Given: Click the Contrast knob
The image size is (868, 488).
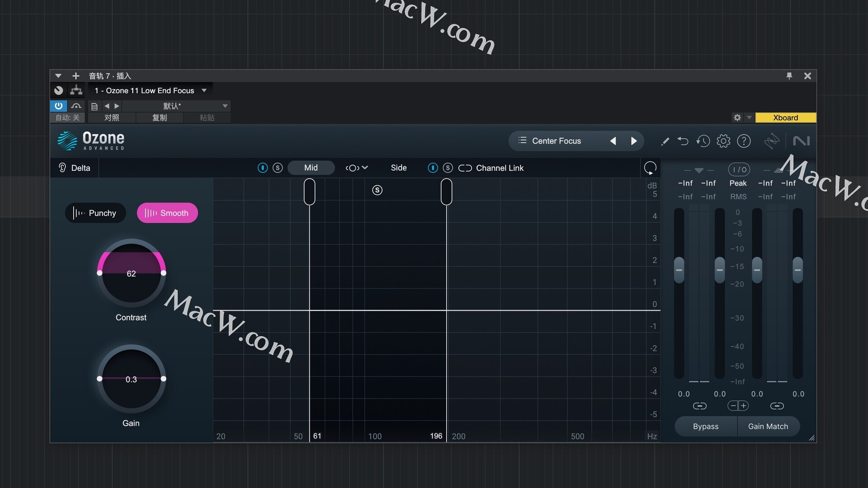Looking at the screenshot, I should point(132,273).
